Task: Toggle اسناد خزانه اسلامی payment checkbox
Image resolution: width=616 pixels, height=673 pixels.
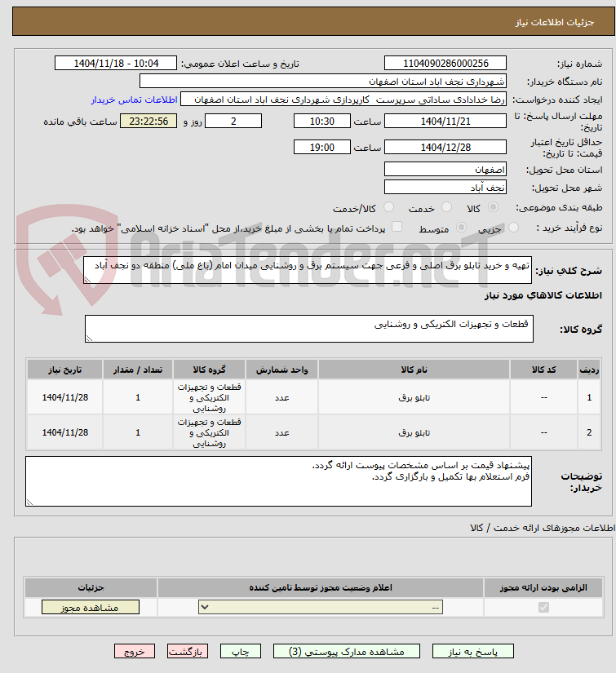Action: [x=397, y=227]
